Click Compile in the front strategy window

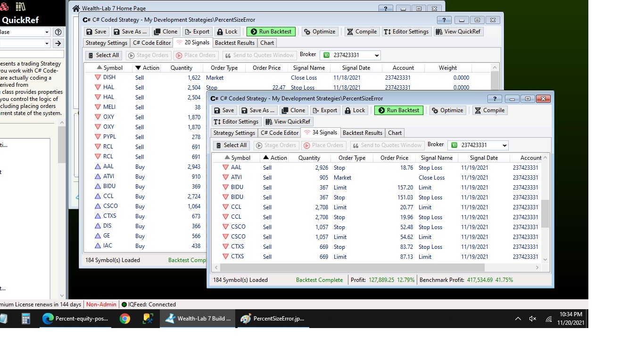pyautogui.click(x=489, y=110)
